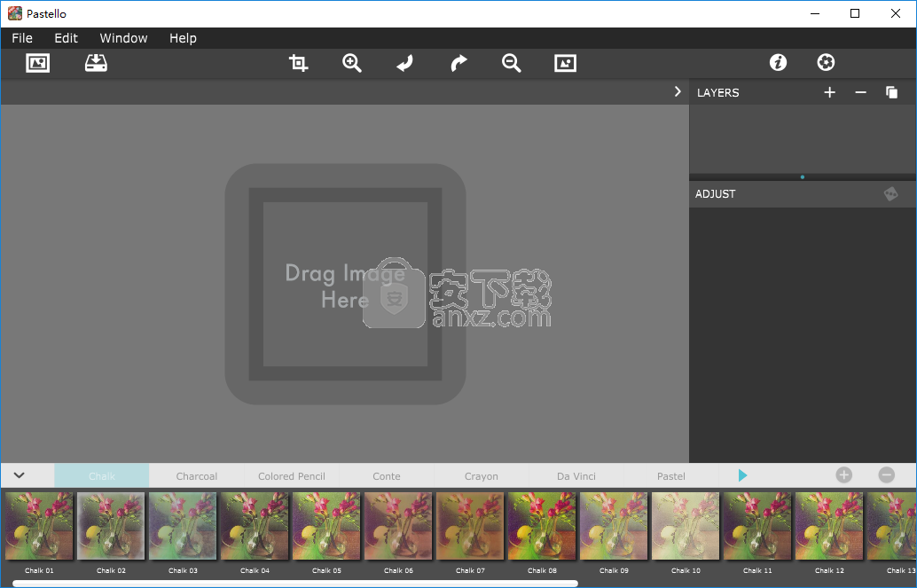Screen dimensions: 917x588
Task: Select the Chalk preset tab
Action: pos(102,475)
